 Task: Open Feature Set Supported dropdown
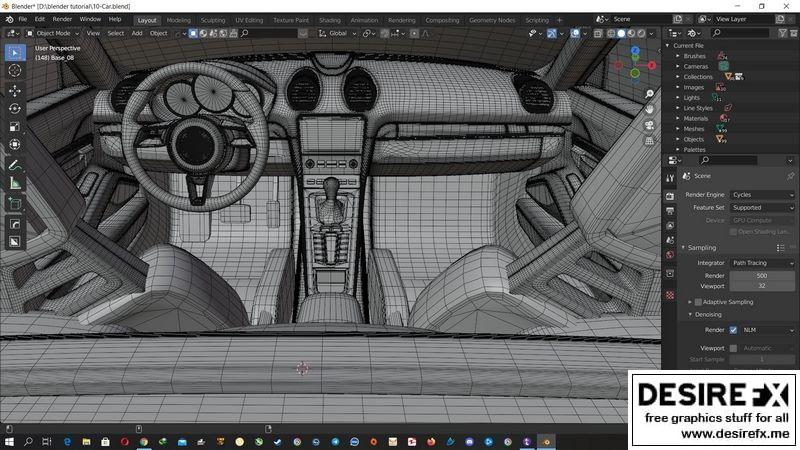(762, 208)
